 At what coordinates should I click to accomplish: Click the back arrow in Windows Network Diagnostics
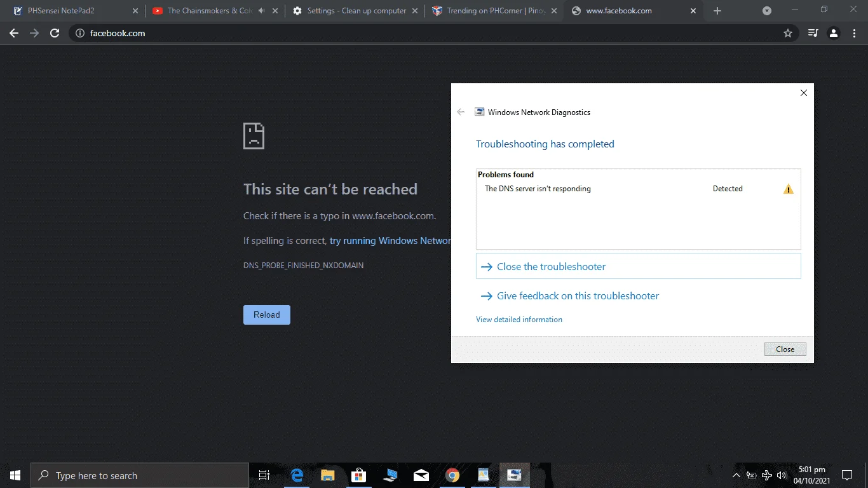point(461,112)
